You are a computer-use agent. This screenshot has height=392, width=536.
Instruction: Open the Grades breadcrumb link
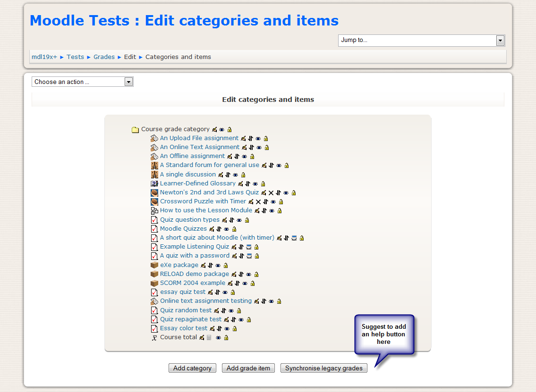tap(104, 57)
